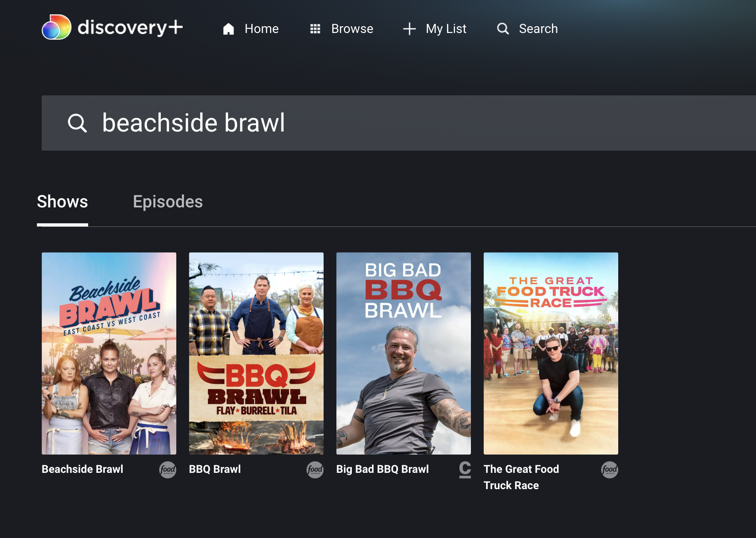Switch to the Shows tab
Screen dimensions: 756x538
[x=62, y=202]
